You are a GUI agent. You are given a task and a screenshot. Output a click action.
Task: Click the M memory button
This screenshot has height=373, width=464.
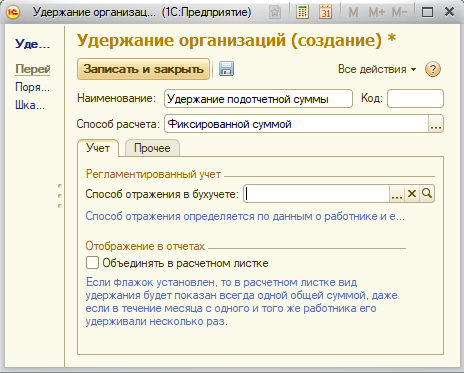click(x=353, y=13)
